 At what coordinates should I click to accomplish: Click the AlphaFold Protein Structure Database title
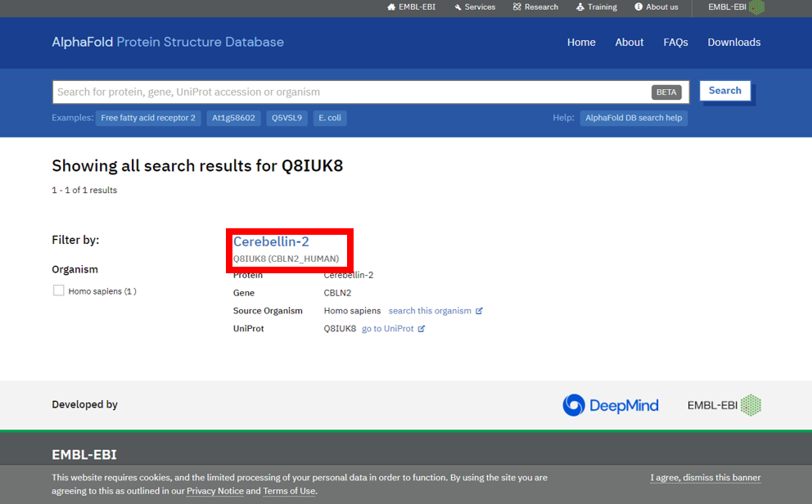(x=168, y=42)
